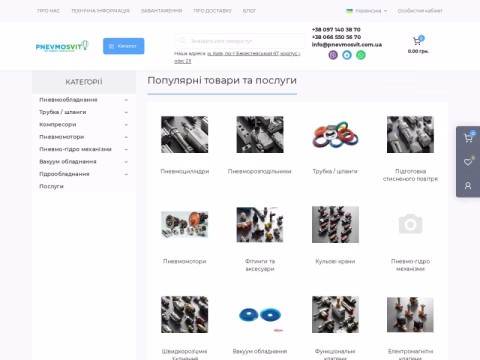Select Компресори category label
Screen dimensions: 480x360
[x=58, y=125]
